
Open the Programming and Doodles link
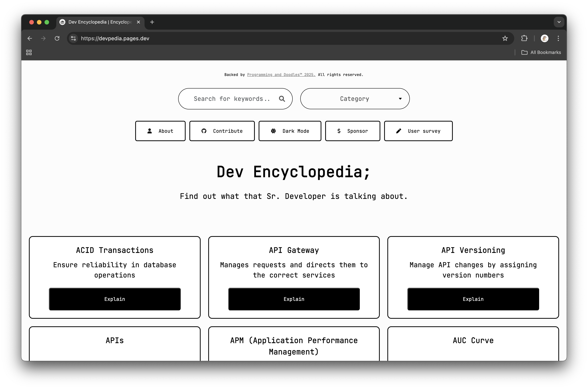pyautogui.click(x=281, y=75)
